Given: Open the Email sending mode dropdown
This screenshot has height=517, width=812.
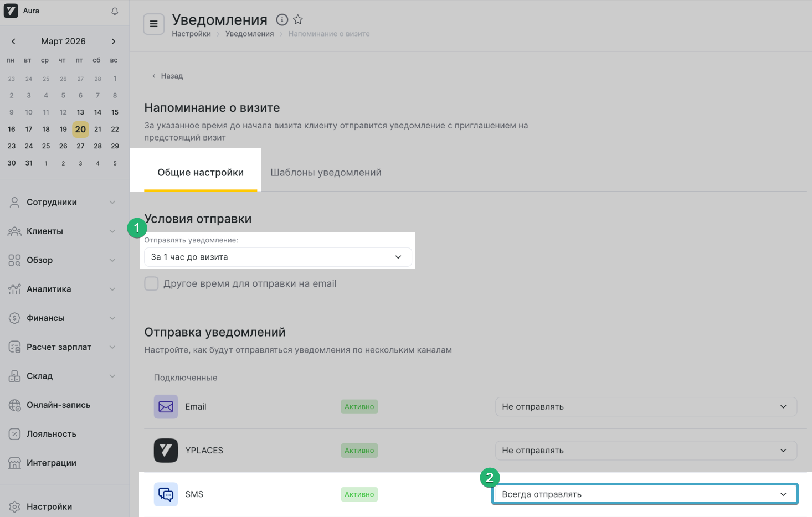Looking at the screenshot, I should [x=645, y=407].
